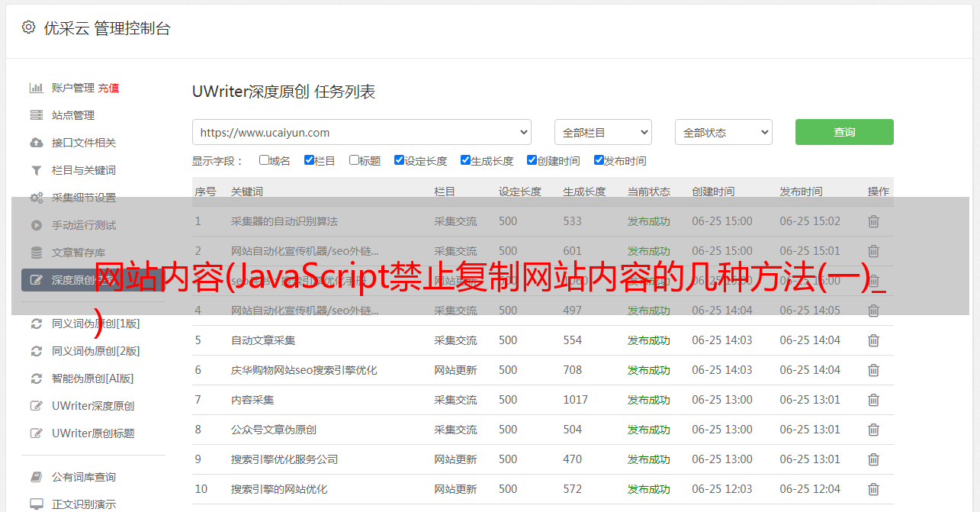The image size is (980, 512).
Task: Click the 公有词库查询 book icon
Action: (x=36, y=477)
